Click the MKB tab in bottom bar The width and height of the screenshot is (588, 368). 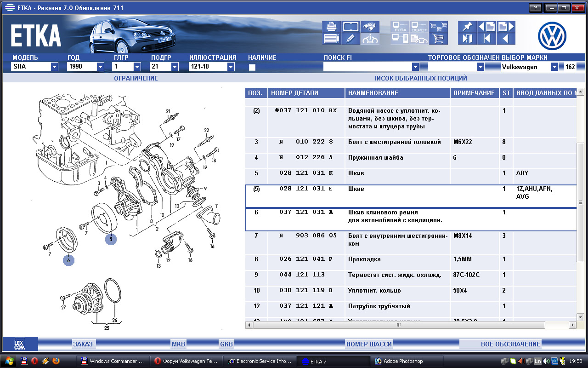[x=178, y=344]
